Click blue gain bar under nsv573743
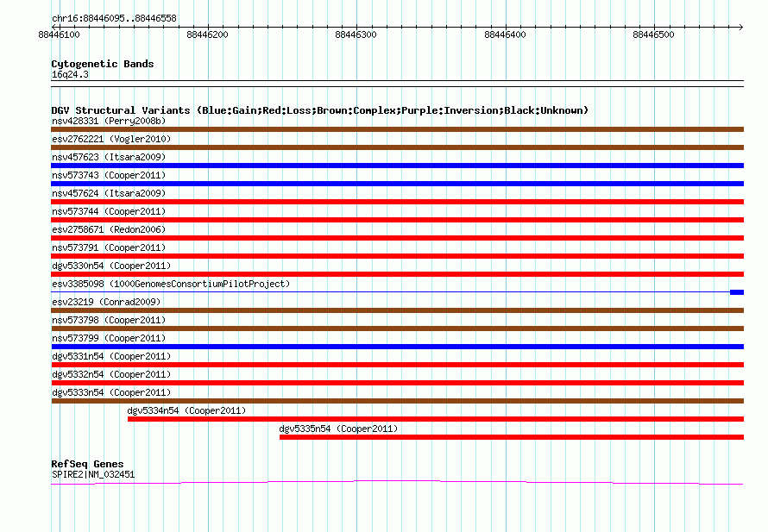 pos(397,184)
